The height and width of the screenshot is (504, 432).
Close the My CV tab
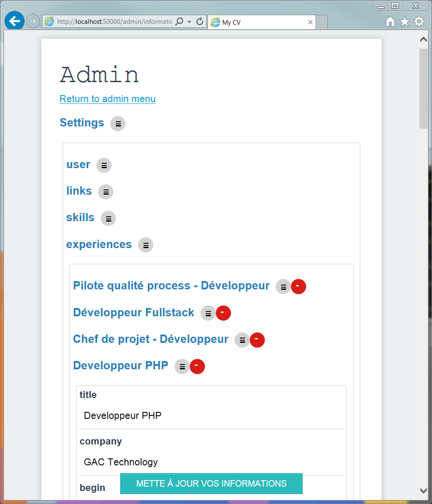coord(310,22)
